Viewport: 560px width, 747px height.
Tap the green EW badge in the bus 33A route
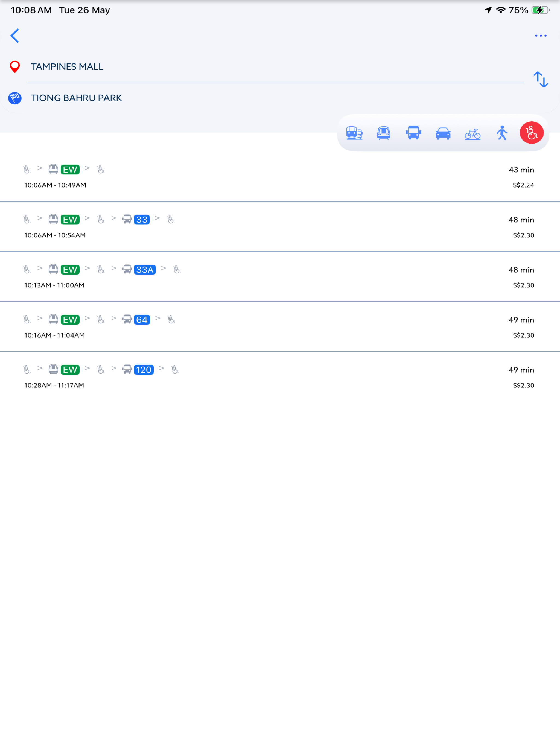(x=70, y=270)
